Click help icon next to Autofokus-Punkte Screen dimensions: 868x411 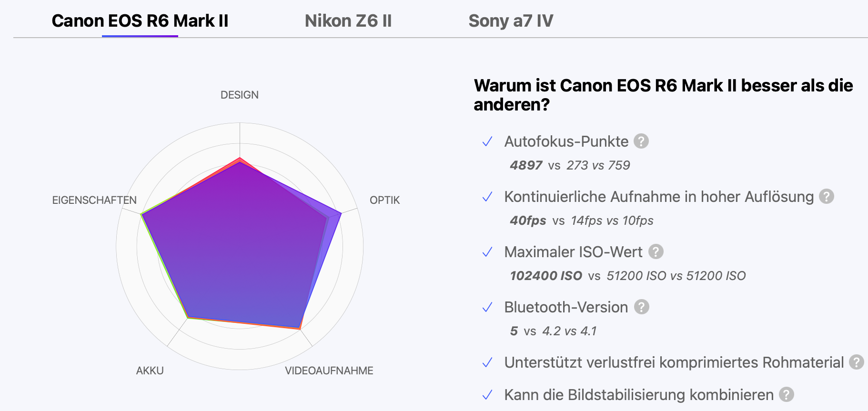tap(641, 141)
